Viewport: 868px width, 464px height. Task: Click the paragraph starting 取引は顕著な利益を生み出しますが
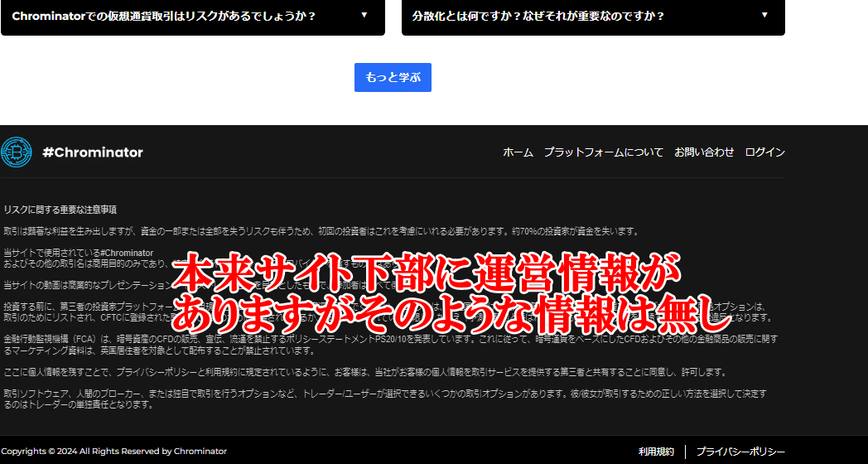coord(321,231)
